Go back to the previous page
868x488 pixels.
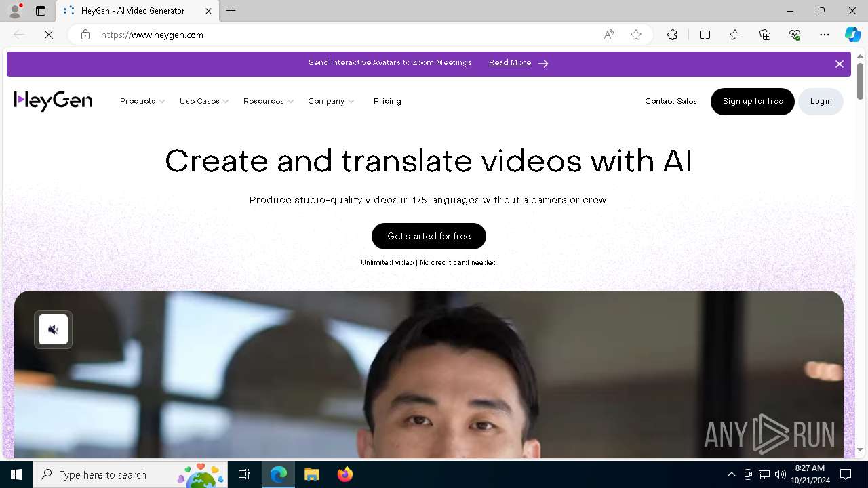(19, 35)
